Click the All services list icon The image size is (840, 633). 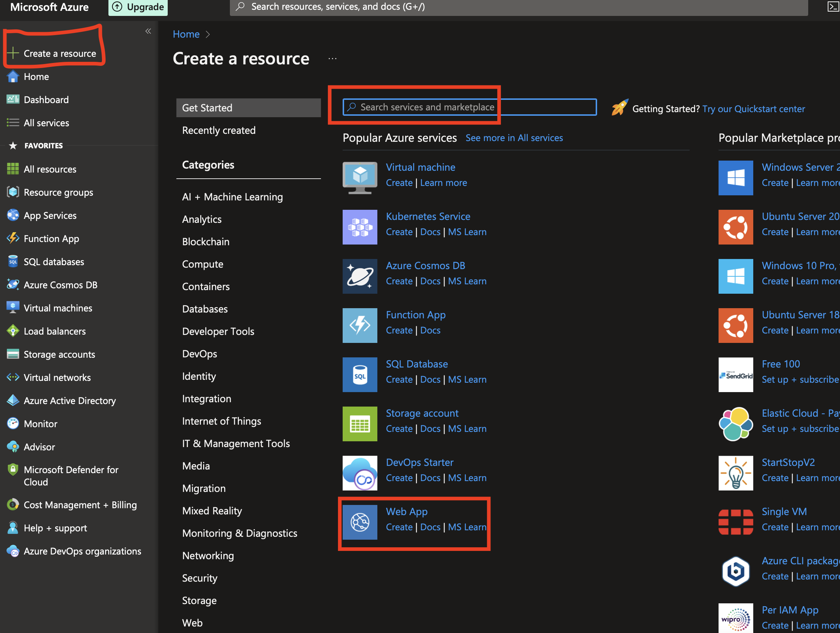click(13, 123)
